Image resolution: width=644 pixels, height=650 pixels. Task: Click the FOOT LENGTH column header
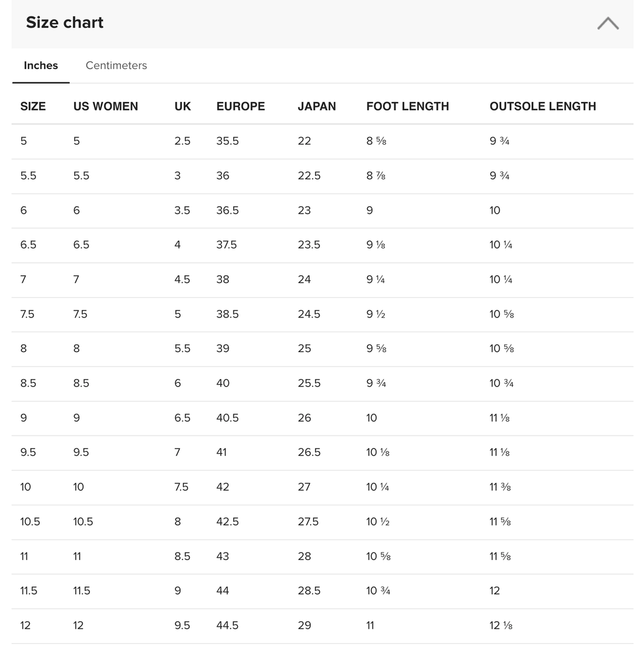(408, 106)
